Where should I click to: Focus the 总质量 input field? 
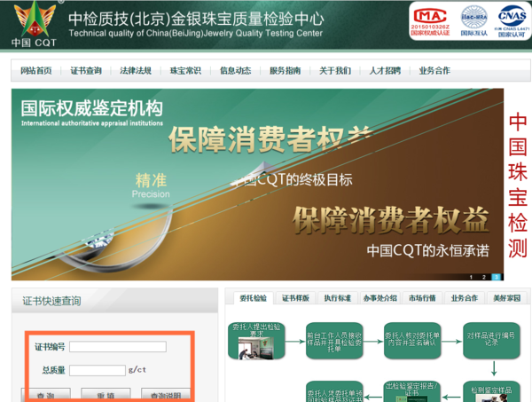coord(98,370)
